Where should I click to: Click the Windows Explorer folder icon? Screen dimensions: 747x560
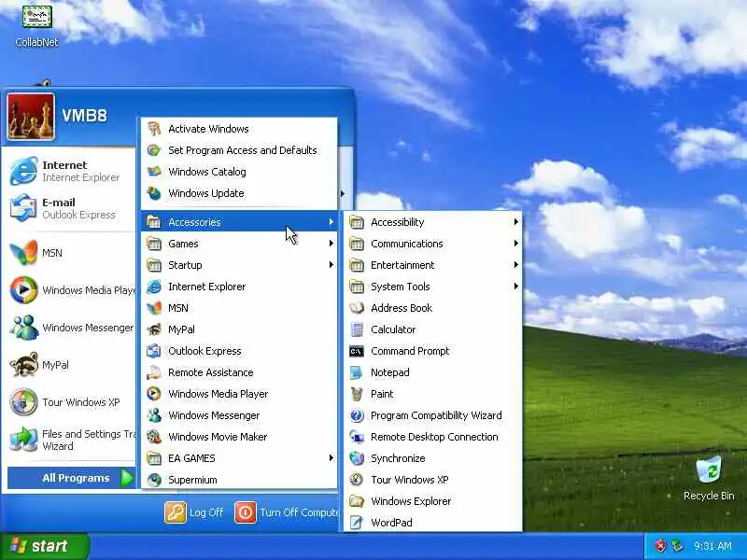point(357,501)
